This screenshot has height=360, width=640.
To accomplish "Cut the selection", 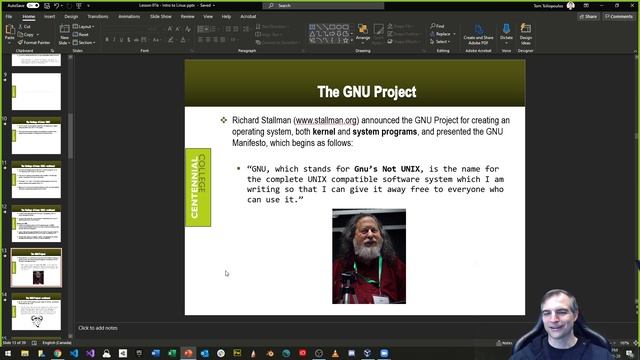I will pos(24,27).
